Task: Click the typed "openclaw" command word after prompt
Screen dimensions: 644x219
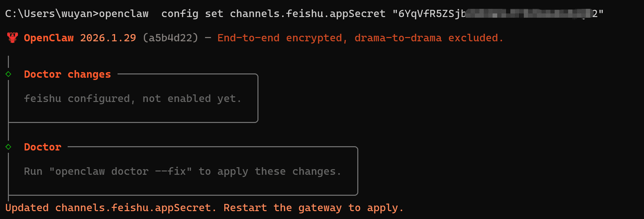Action: point(124,14)
